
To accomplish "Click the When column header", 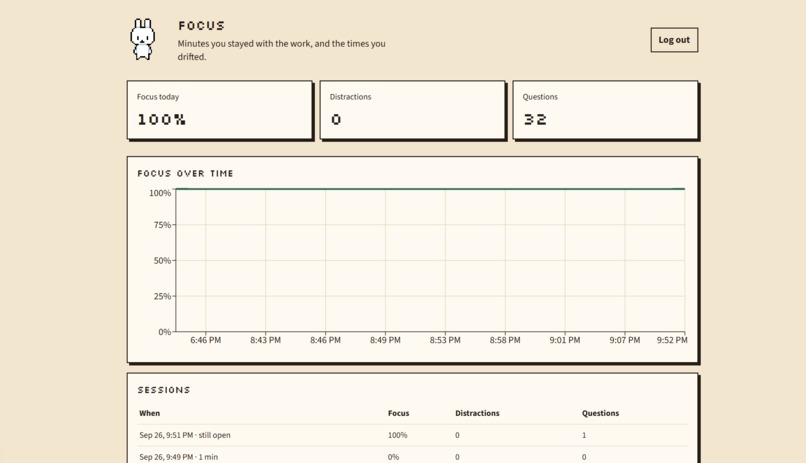I will pos(150,413).
